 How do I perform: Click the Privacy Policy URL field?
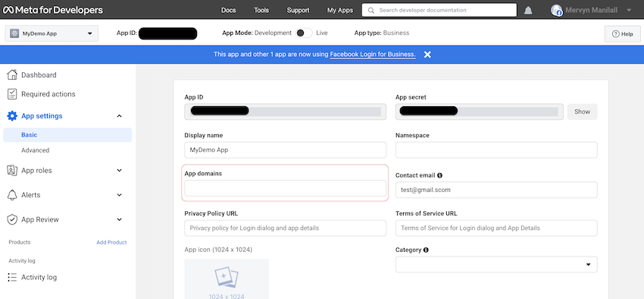click(x=285, y=228)
